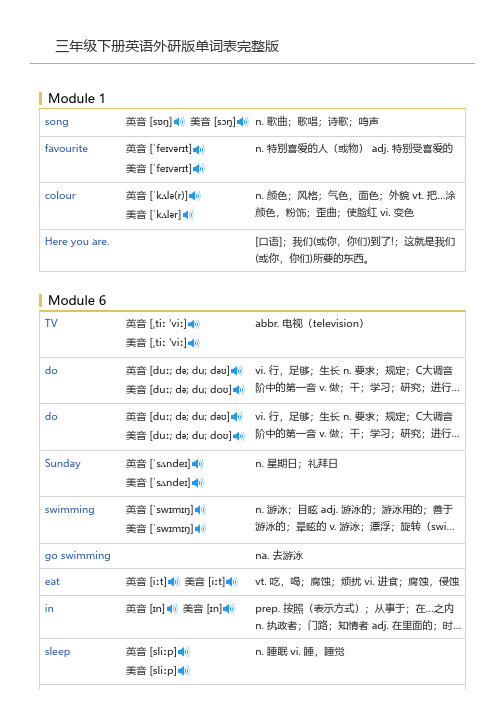Open the word link sleep
The height and width of the screenshot is (713, 504).
pyautogui.click(x=57, y=652)
